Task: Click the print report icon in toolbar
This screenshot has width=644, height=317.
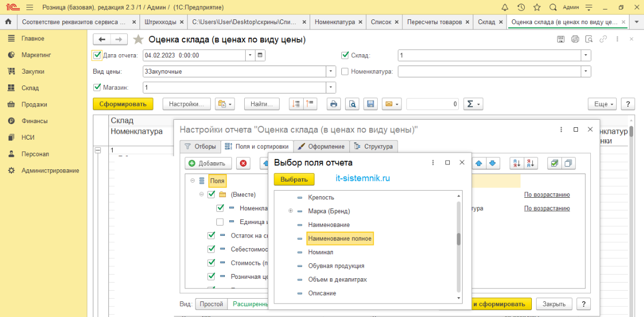Action: [x=334, y=104]
